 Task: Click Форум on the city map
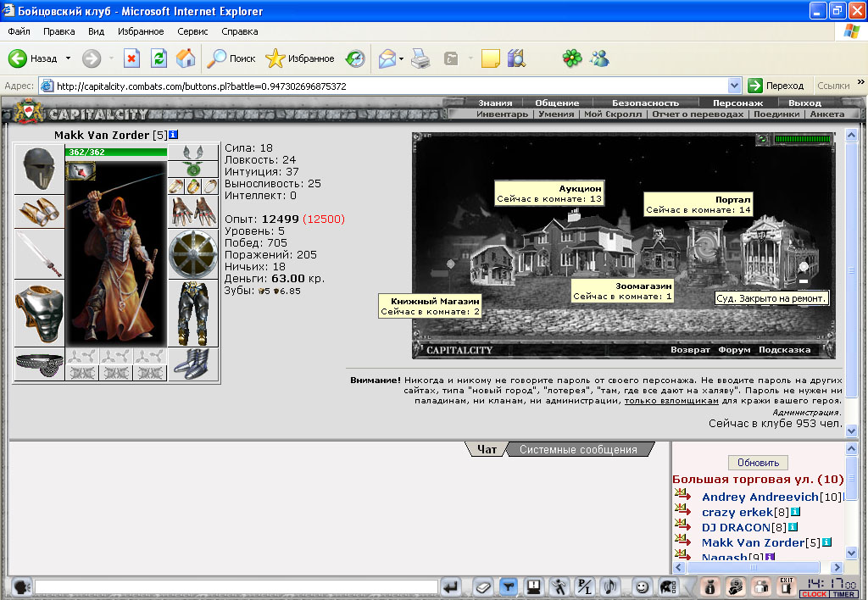[734, 350]
